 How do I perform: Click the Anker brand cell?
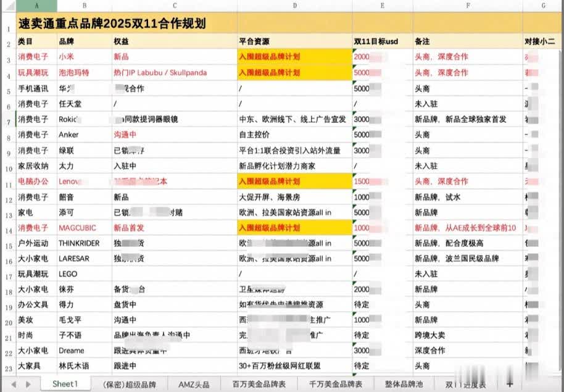point(85,135)
